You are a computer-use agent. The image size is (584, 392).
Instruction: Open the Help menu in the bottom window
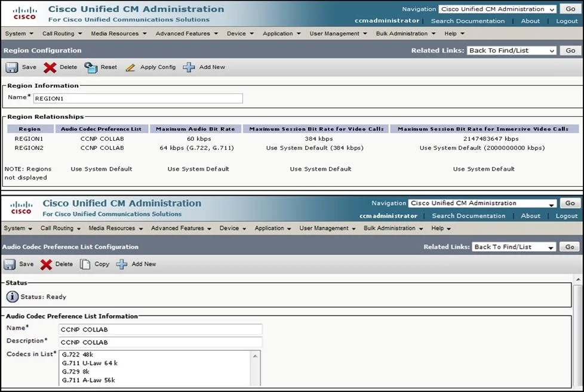(441, 228)
